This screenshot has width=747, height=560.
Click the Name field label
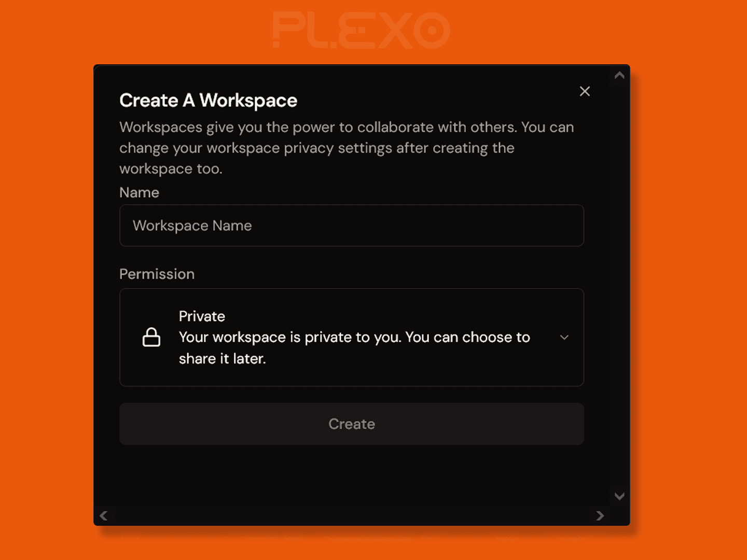[139, 192]
